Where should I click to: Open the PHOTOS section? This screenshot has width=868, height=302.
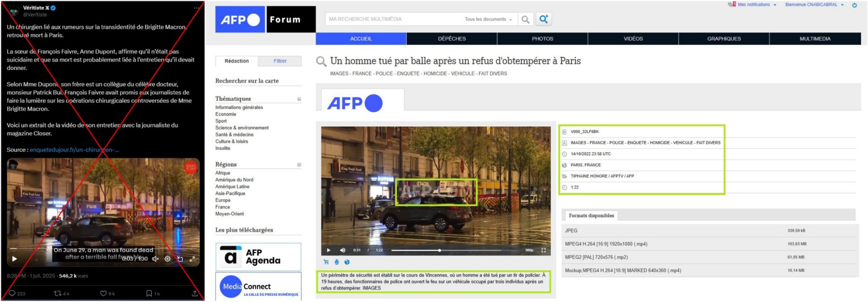pos(542,38)
